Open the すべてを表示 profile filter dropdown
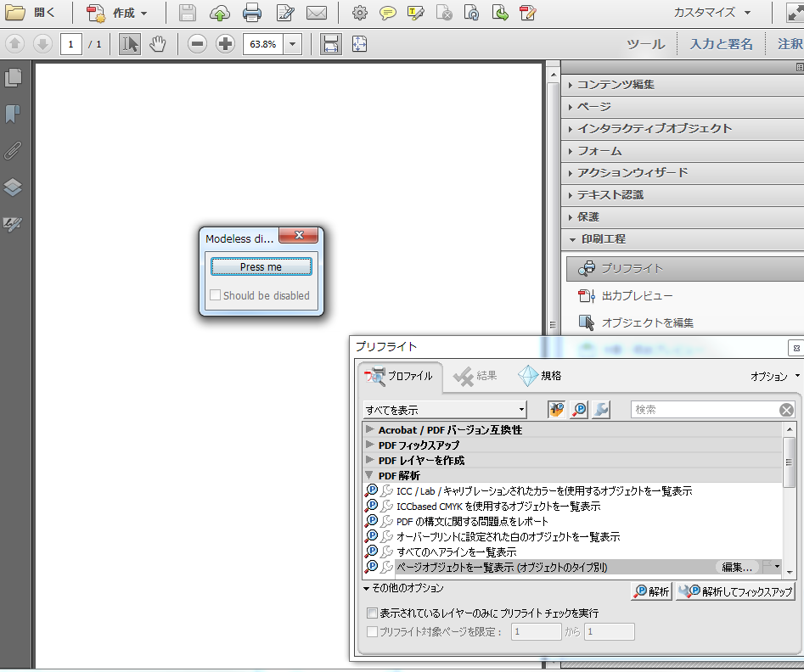Image resolution: width=804 pixels, height=672 pixels. click(443, 409)
